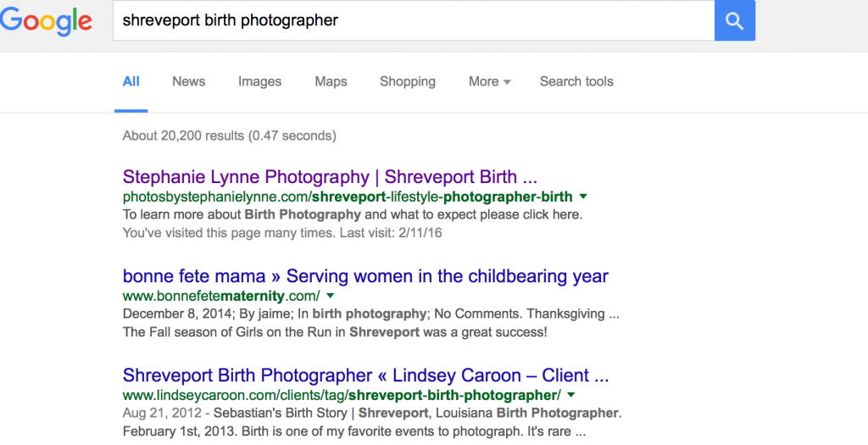Open the Shopping tab
The height and width of the screenshot is (445, 868).
[x=408, y=82]
